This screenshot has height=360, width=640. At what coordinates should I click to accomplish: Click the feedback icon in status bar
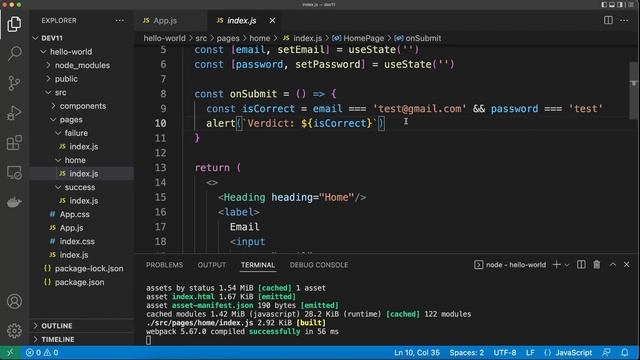(607, 353)
